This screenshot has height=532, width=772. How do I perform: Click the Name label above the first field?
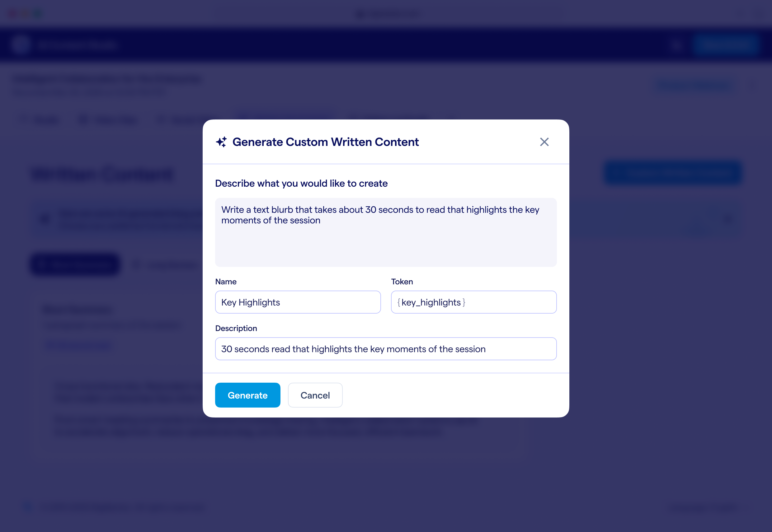pyautogui.click(x=226, y=282)
